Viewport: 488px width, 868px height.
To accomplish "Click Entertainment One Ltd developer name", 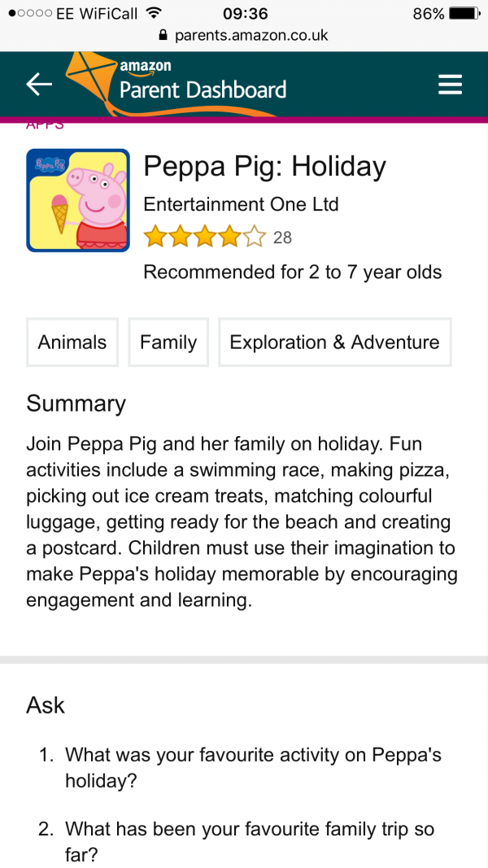I will [x=241, y=204].
